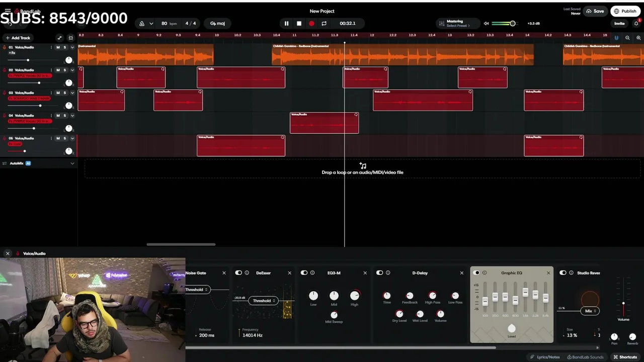This screenshot has width=644, height=362.
Task: Click the track height icon beside Add Track
Action: coord(70,38)
